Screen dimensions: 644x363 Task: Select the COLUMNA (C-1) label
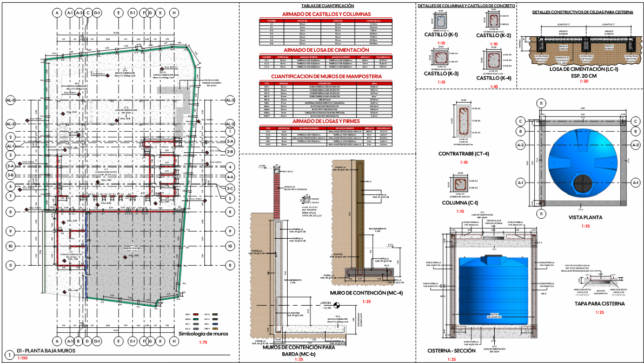[460, 203]
